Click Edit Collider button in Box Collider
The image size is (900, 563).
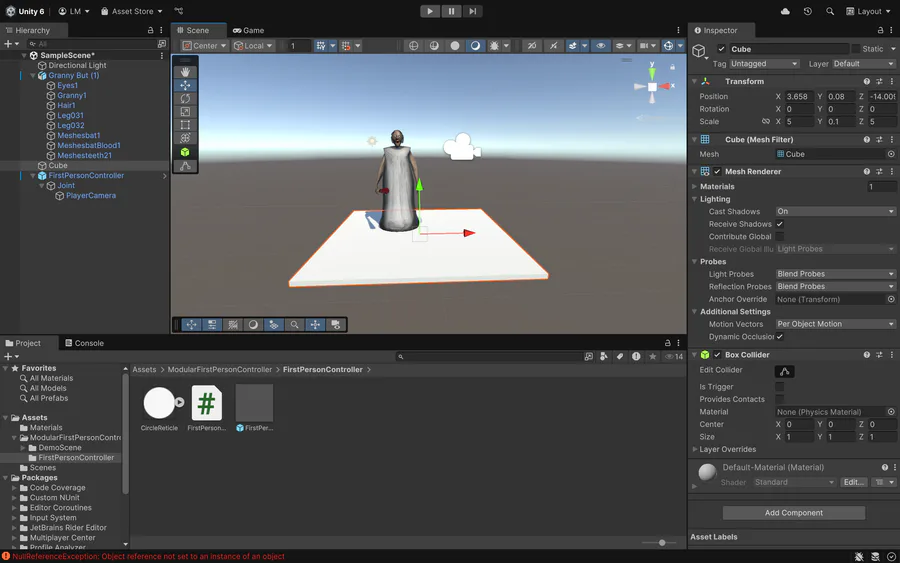click(x=785, y=371)
